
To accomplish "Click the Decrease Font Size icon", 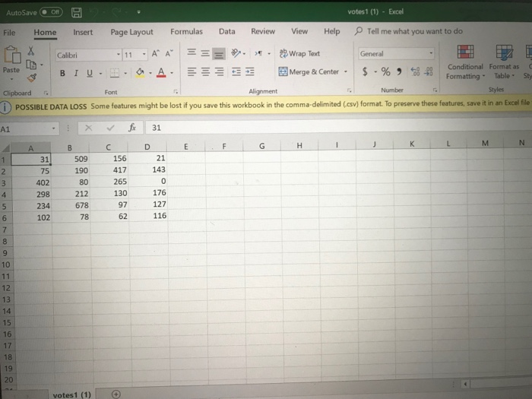I will tap(169, 54).
